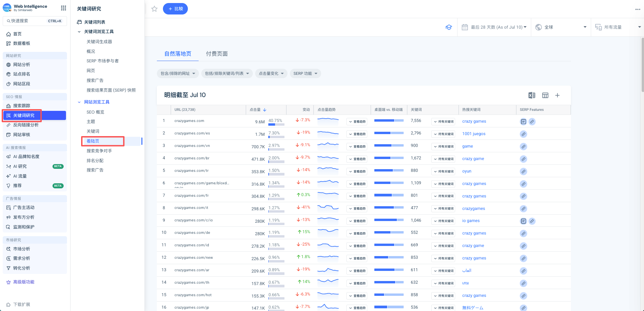The image size is (644, 311).
Task: Open 反向链接分析 in sidebar
Action: pos(26,125)
